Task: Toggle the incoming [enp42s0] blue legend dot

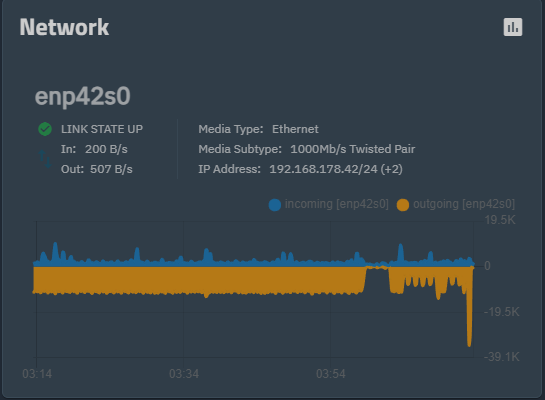Action: (275, 205)
